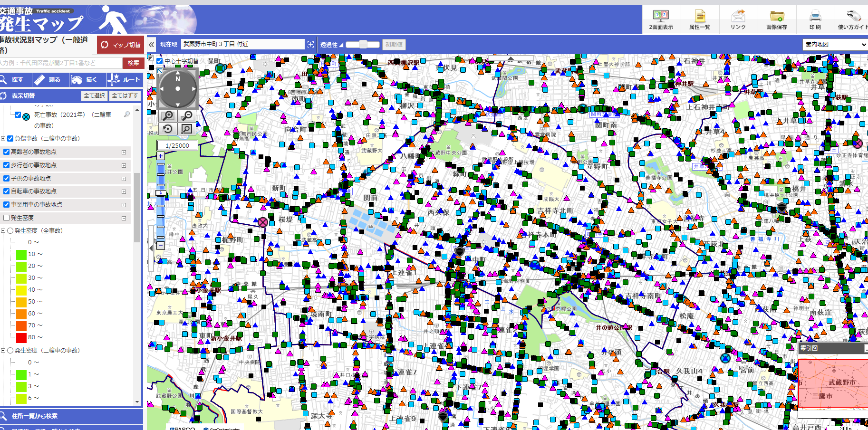The height and width of the screenshot is (430, 868).
Task: Click the magnifier zoom-in tool
Action: point(168,115)
